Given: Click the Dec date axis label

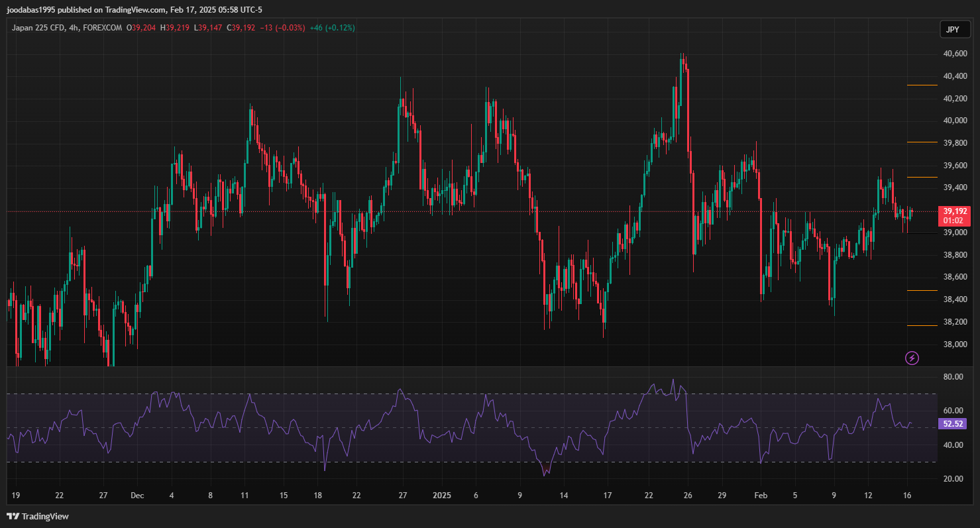Looking at the screenshot, I should (x=137, y=496).
